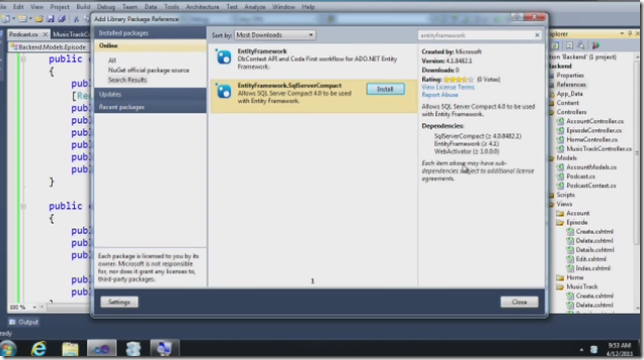The width and height of the screenshot is (644, 360).
Task: Click the EntityFramework package icon
Action: [x=224, y=57]
